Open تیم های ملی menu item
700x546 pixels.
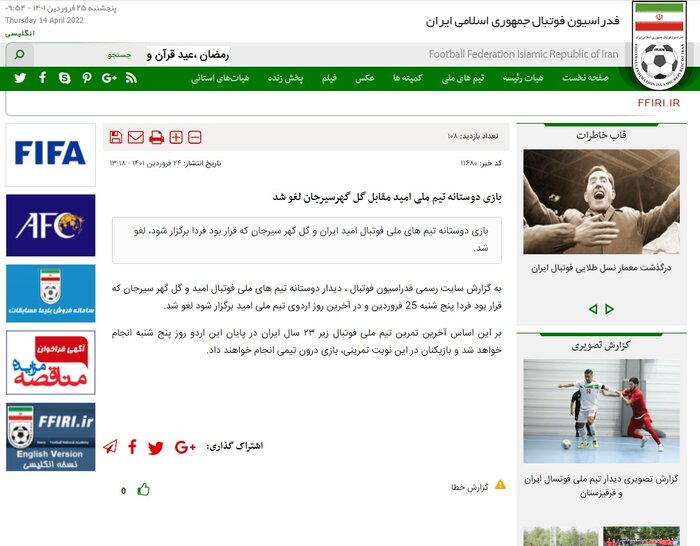(x=463, y=78)
